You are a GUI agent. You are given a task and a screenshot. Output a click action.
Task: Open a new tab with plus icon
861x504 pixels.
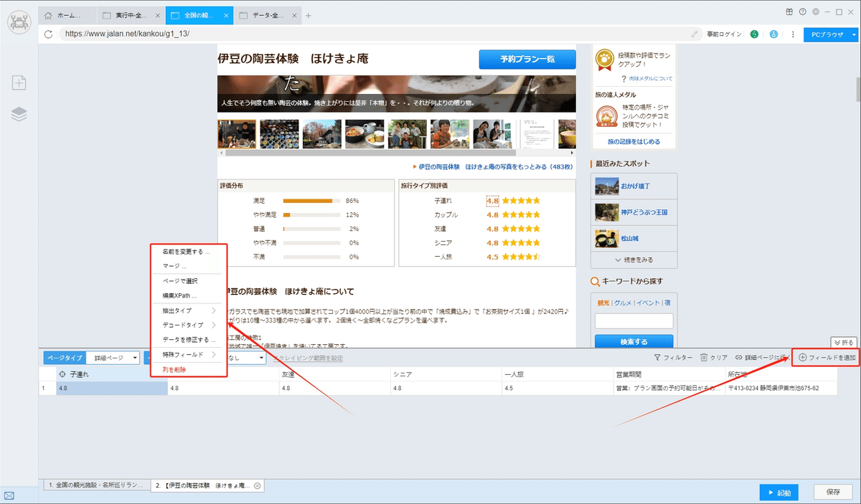[309, 15]
